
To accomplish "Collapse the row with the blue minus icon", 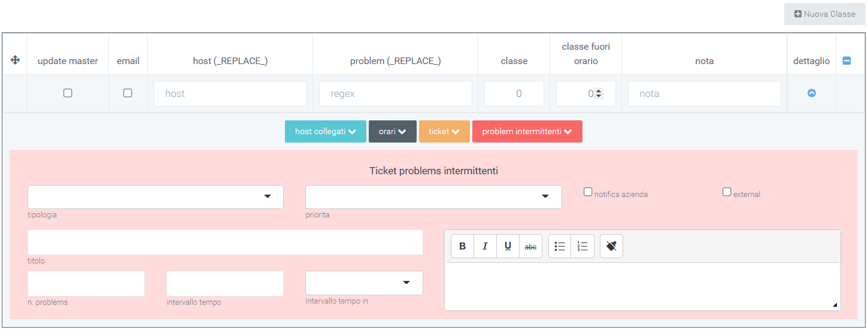I will click(846, 60).
